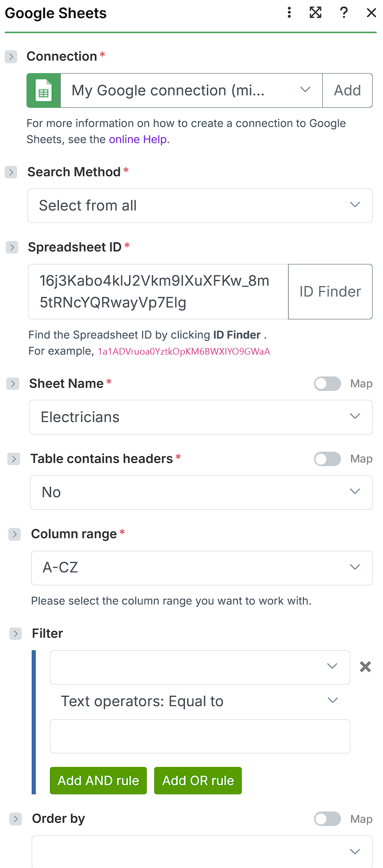Toggle Map switch for Sheet Name
The width and height of the screenshot is (383, 868).
pos(327,384)
